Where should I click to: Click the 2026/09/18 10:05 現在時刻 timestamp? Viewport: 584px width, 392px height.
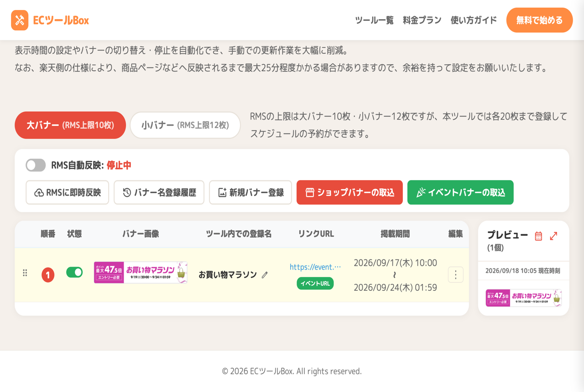[x=523, y=271]
